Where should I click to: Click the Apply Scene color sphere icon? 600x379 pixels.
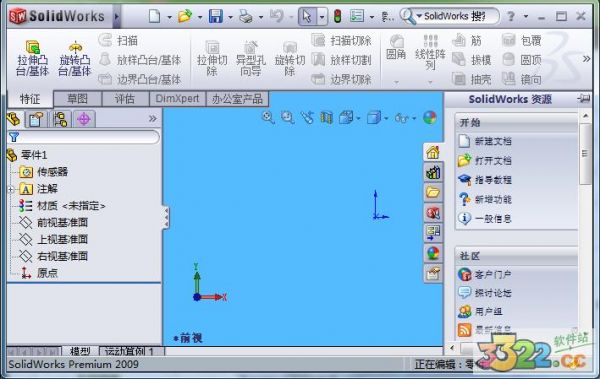click(x=430, y=118)
